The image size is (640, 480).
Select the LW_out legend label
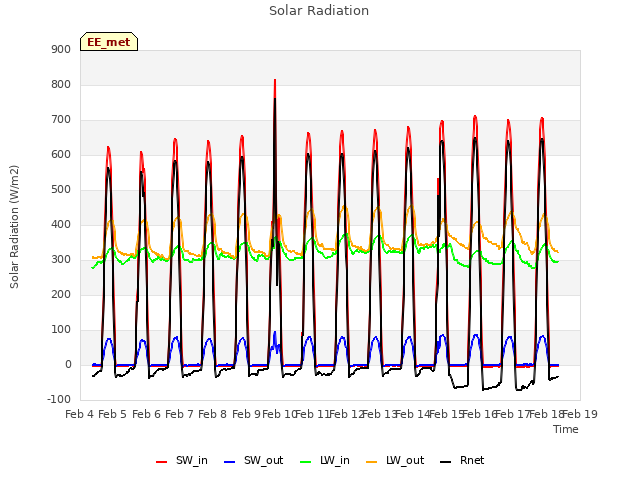[405, 460]
